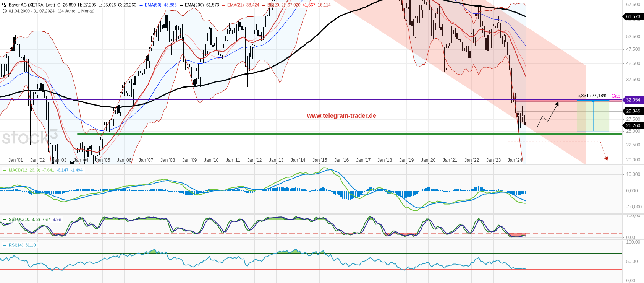Click the Jan '20 time axis label
644x283 pixels.
click(428, 160)
